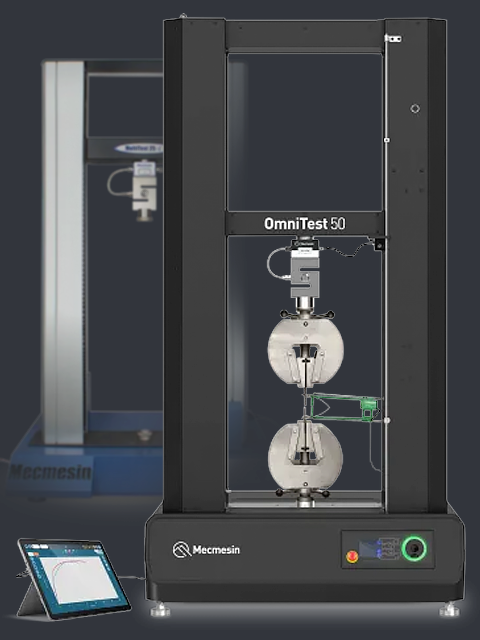Viewport: 480px width, 640px height.
Task: Click the green-ringed jog dial control
Action: click(x=414, y=549)
